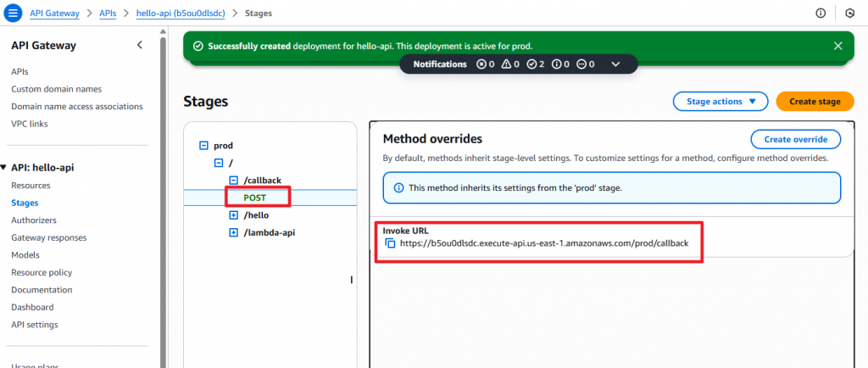Click the info icon in inherit notice
Viewport: 868px width, 368px height.
pyautogui.click(x=398, y=187)
